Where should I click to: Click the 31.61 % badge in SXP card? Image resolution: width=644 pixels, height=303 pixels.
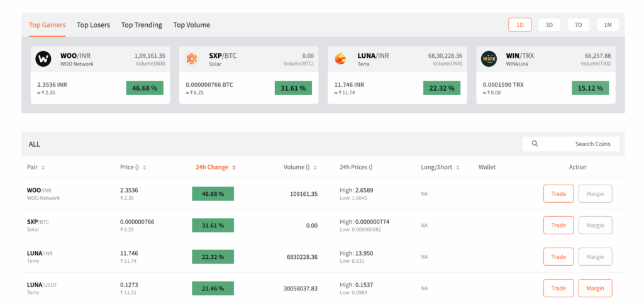(293, 88)
